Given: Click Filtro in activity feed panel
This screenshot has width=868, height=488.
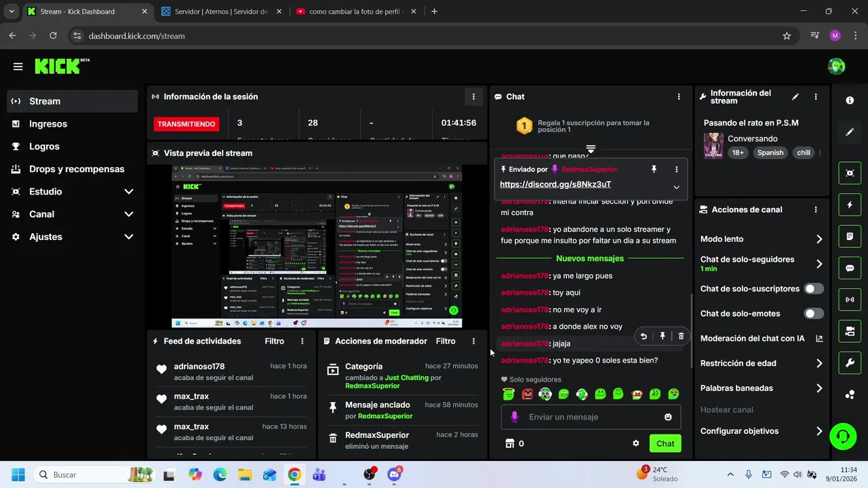Looking at the screenshot, I should (x=275, y=341).
